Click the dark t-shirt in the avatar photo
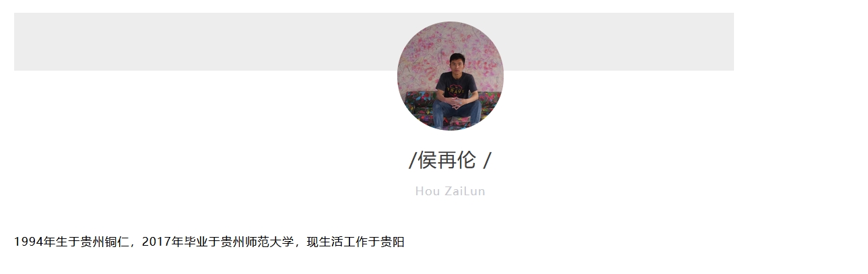The height and width of the screenshot is (274, 868). (457, 85)
